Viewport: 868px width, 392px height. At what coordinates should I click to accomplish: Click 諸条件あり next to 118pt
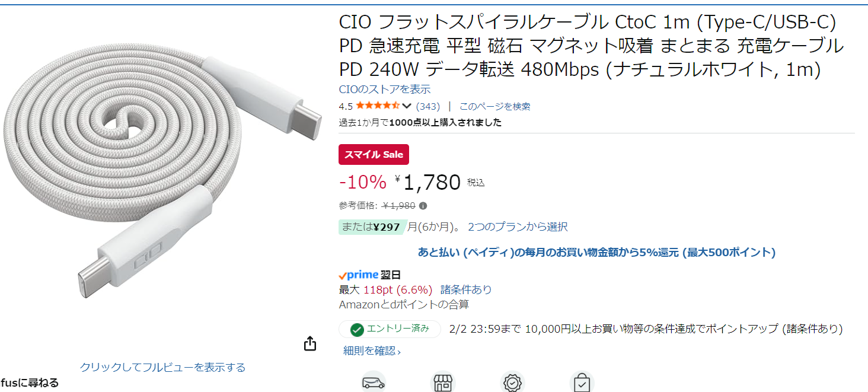466,290
